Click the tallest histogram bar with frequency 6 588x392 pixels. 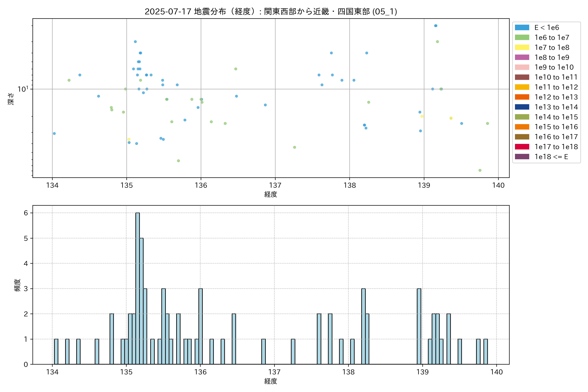pos(138,288)
